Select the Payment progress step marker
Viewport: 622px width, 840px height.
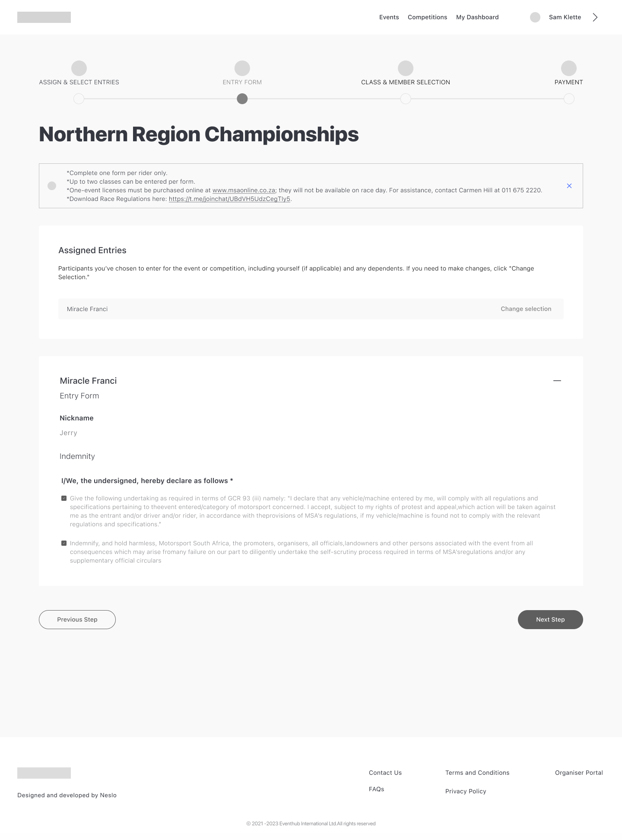(x=569, y=99)
